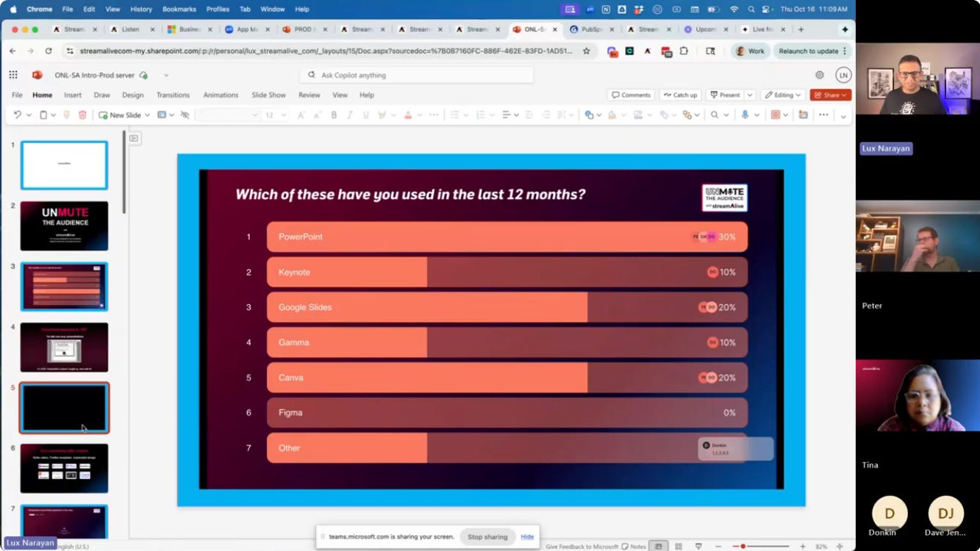Open the Draw ribbon tab
Viewport: 980px width, 551px height.
(x=101, y=95)
